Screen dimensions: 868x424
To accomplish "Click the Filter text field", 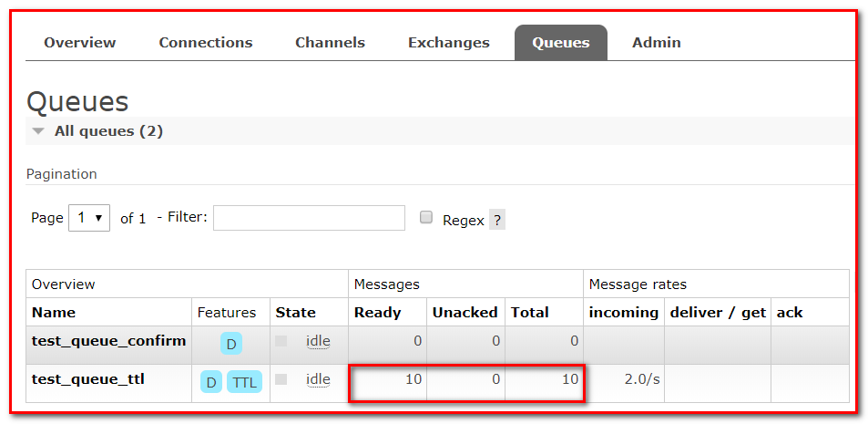I will (x=309, y=218).
